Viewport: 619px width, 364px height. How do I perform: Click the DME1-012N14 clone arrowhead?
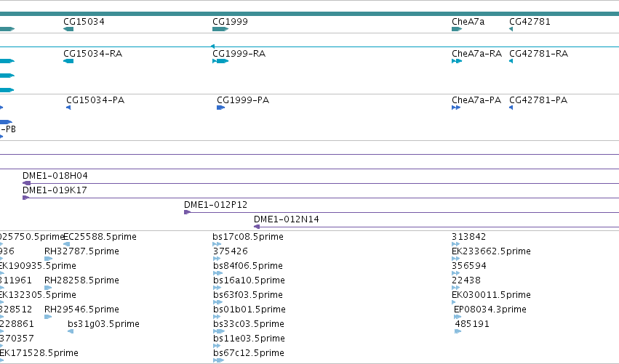point(257,227)
